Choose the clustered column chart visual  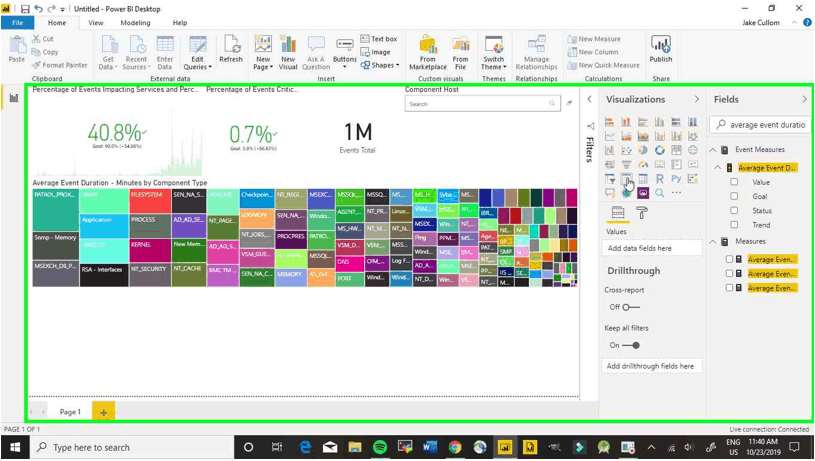(x=660, y=122)
